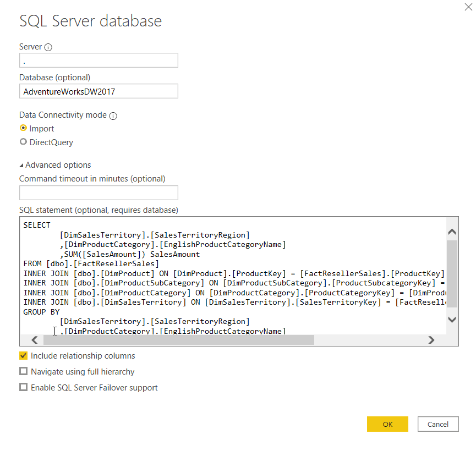This screenshot has height=451, width=476.
Task: Enable Navigate using full hierarchy
Action: point(23,372)
